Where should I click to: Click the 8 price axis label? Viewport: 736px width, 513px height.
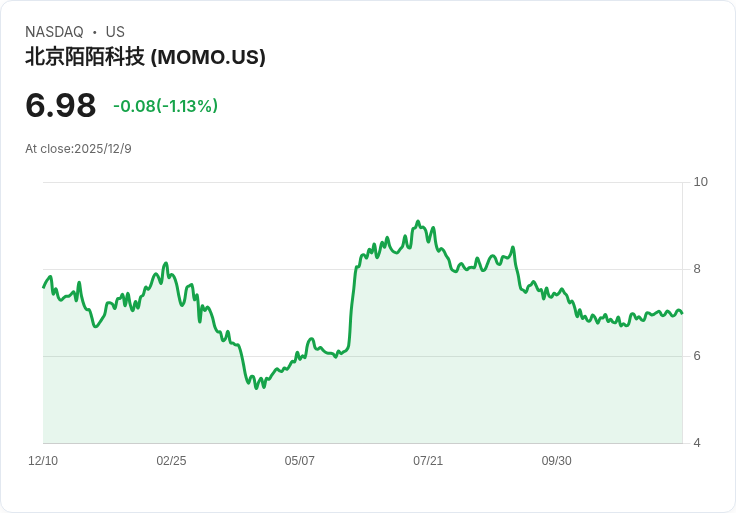coord(697,269)
